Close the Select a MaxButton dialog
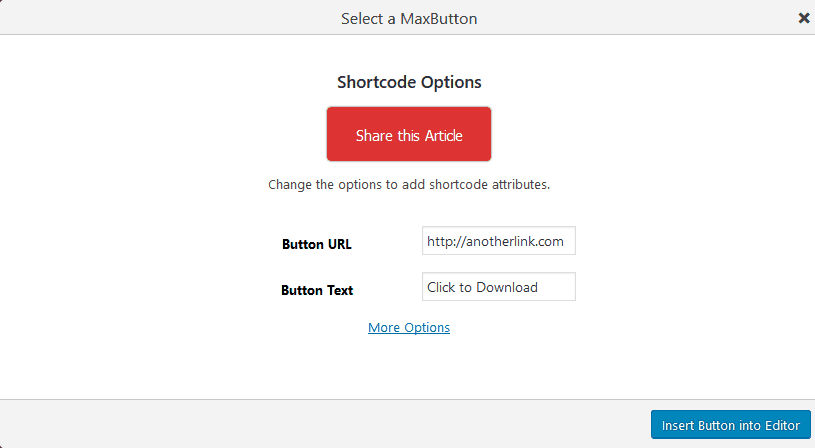815x448 pixels. (803, 18)
